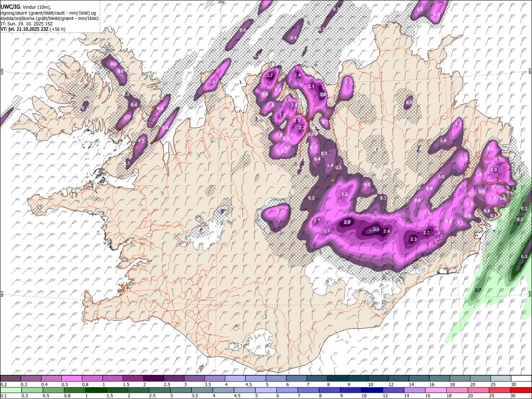Click the pale green 0.1 rain legend swatch
This screenshot has height=399, width=532.
(x=11, y=390)
